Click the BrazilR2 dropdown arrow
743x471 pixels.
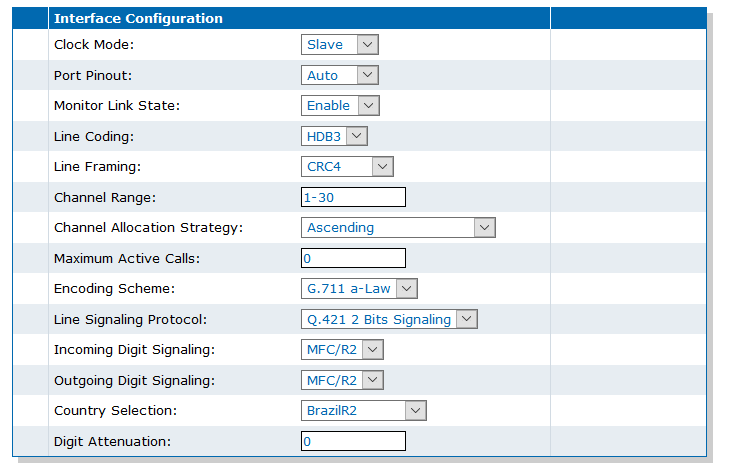(416, 410)
